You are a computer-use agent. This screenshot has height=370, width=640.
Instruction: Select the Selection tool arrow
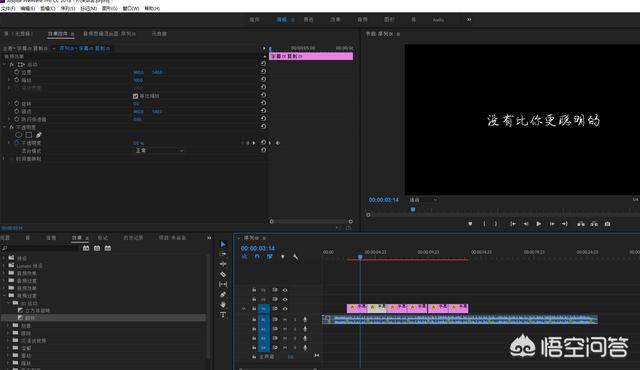point(223,244)
